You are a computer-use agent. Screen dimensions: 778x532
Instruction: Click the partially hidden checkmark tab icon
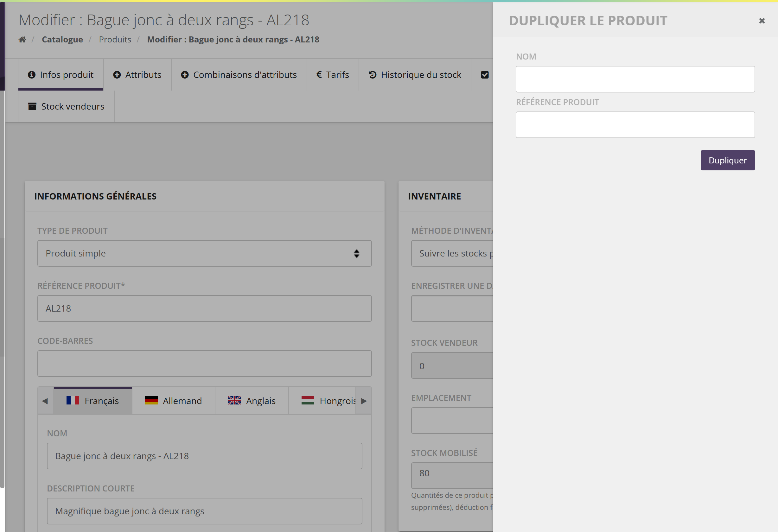[484, 75]
